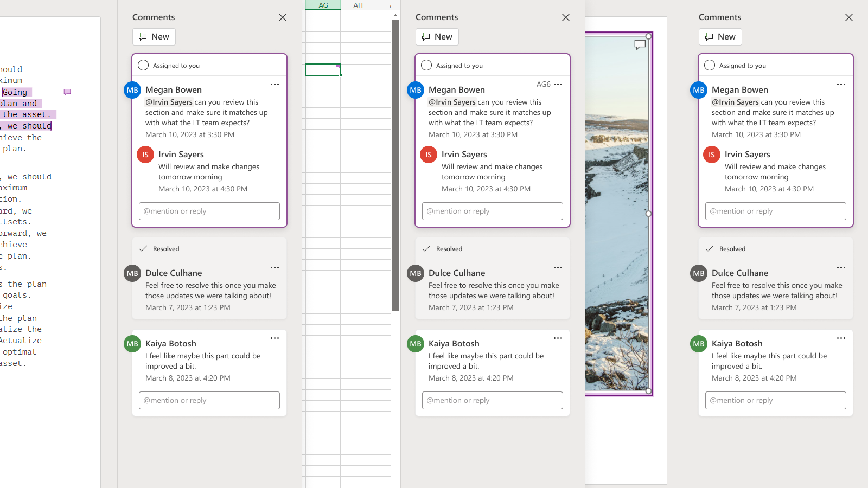Click Kaiya Botosh's green avatar in the slide comments pane
The width and height of the screenshot is (868, 488).
pos(699,344)
